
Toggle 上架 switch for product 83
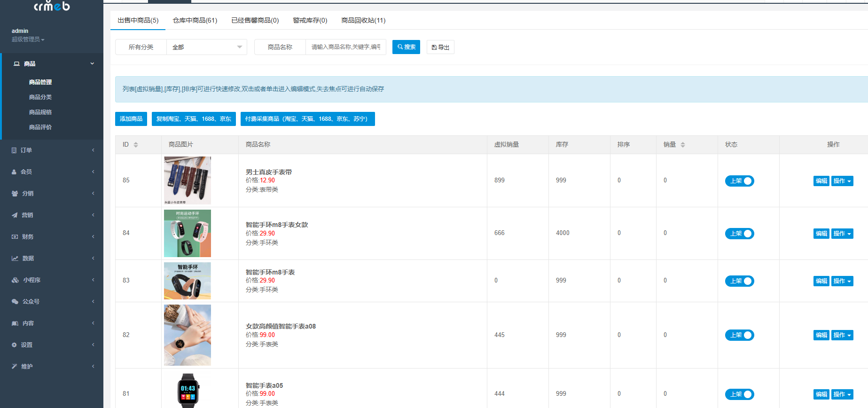point(739,281)
